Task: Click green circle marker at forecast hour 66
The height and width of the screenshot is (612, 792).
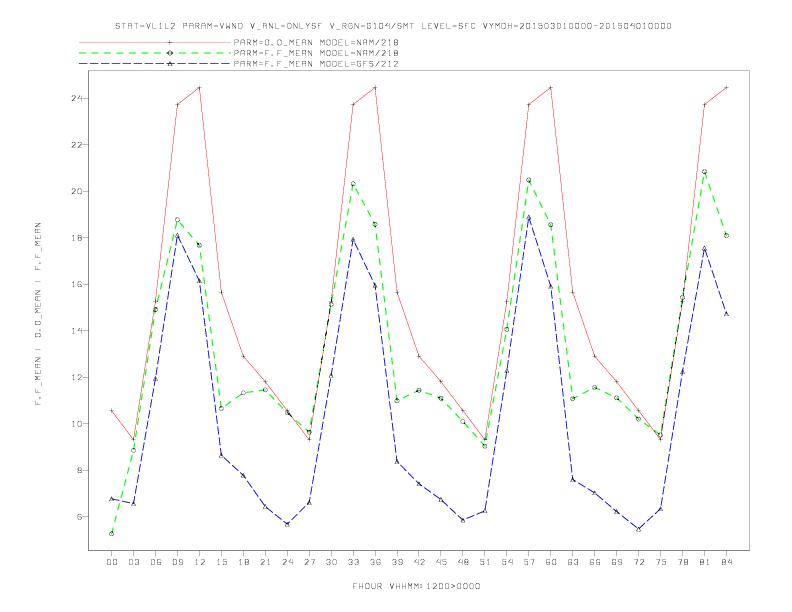Action: point(595,388)
